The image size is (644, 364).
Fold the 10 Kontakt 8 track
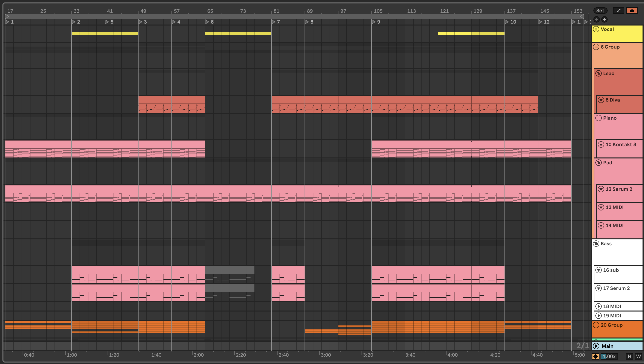[x=601, y=144]
